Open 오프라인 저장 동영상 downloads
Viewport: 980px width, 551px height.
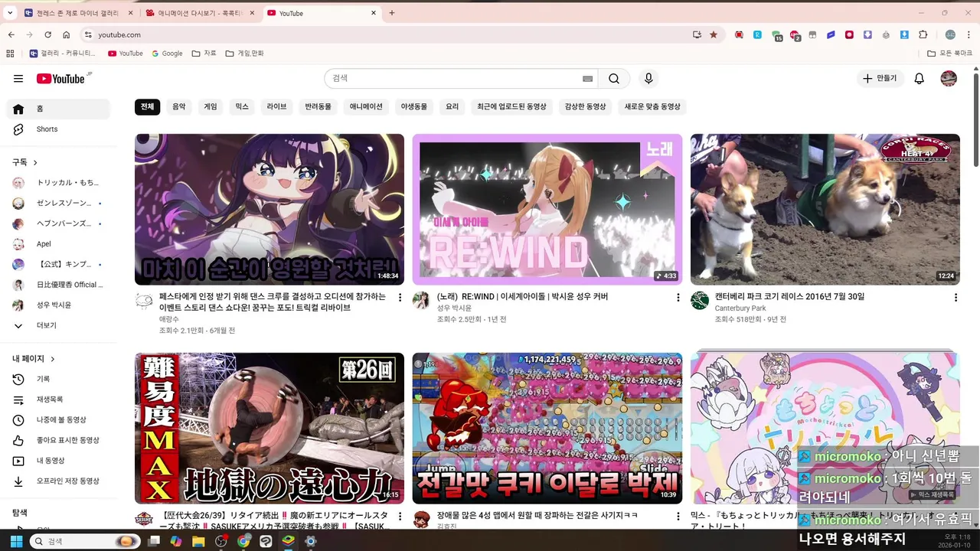tap(58, 481)
